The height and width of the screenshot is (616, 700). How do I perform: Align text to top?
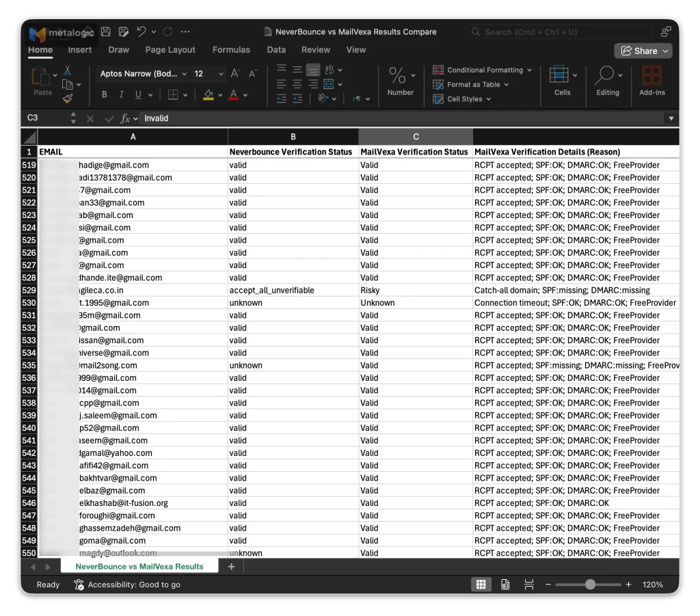pos(281,70)
